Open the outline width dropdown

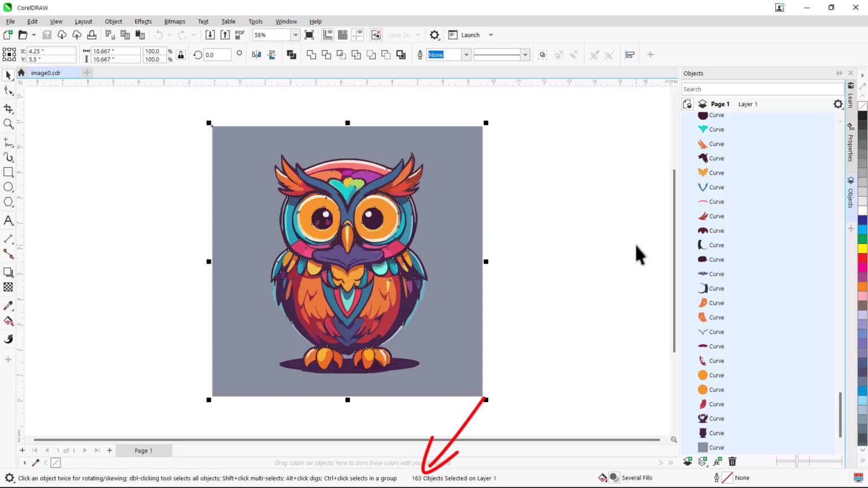point(526,54)
